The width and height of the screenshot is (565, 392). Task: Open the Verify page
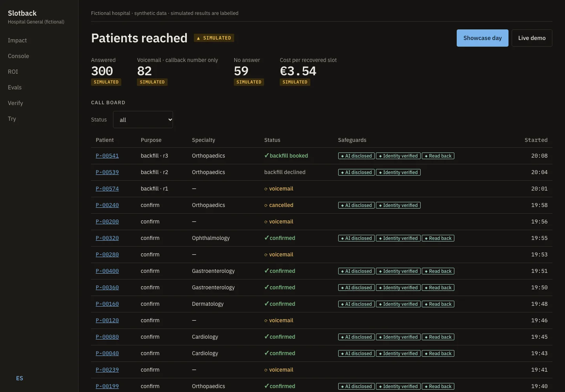(15, 103)
